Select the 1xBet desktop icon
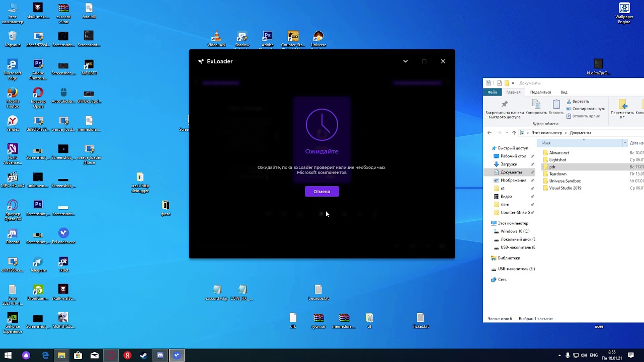The image size is (644, 362). point(63,264)
